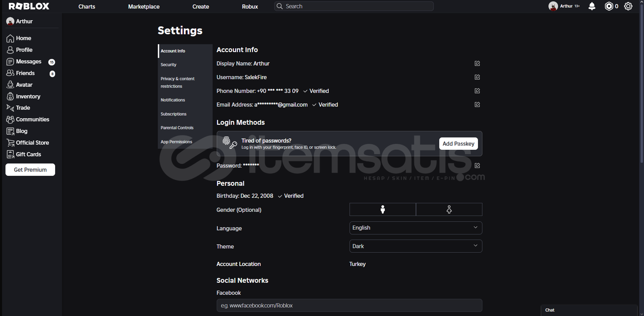Open the Create menu item
644x316 pixels.
201,7
